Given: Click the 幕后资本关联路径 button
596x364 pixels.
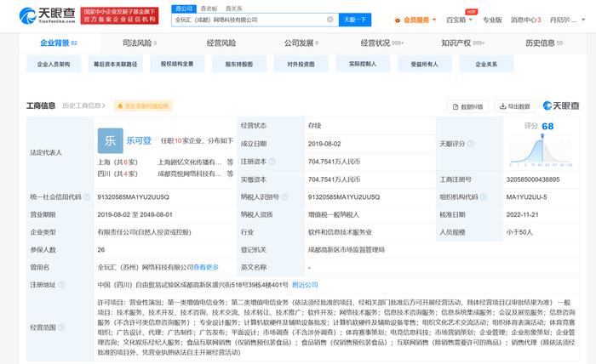Looking at the screenshot, I should coord(116,64).
